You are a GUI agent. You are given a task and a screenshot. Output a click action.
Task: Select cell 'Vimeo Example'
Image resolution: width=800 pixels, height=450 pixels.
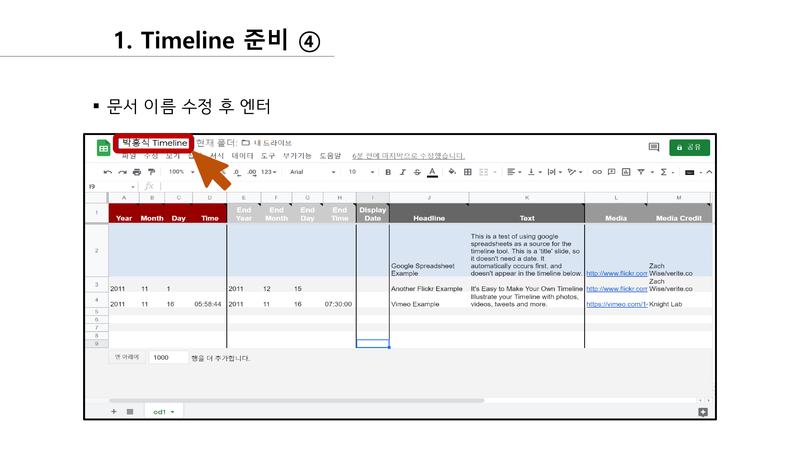[x=429, y=301]
